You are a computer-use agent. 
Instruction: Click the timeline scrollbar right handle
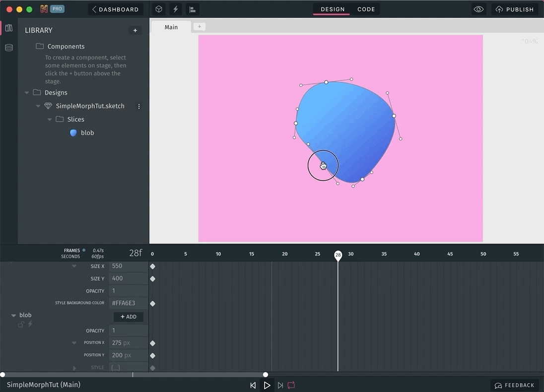[266, 375]
